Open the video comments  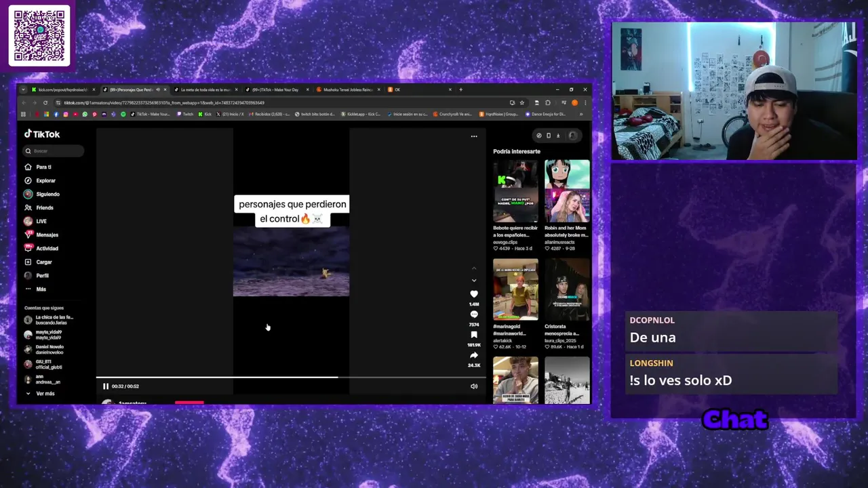[x=474, y=314]
